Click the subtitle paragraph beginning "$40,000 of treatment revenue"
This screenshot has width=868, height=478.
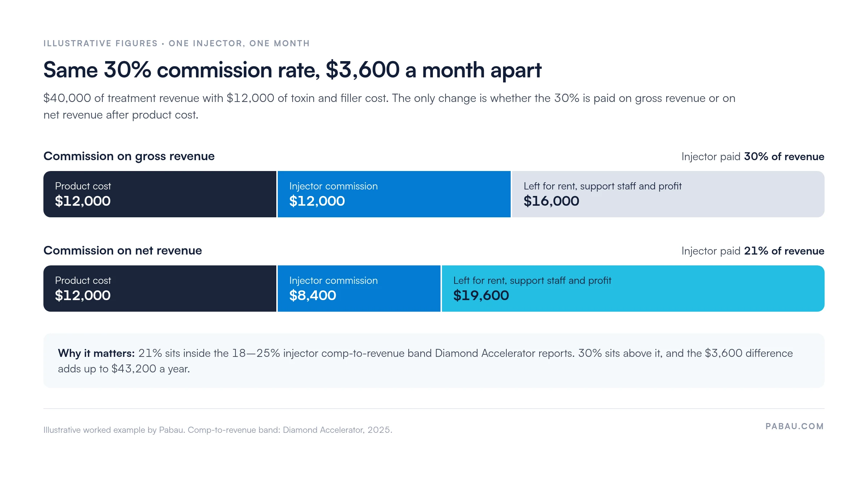[389, 106]
